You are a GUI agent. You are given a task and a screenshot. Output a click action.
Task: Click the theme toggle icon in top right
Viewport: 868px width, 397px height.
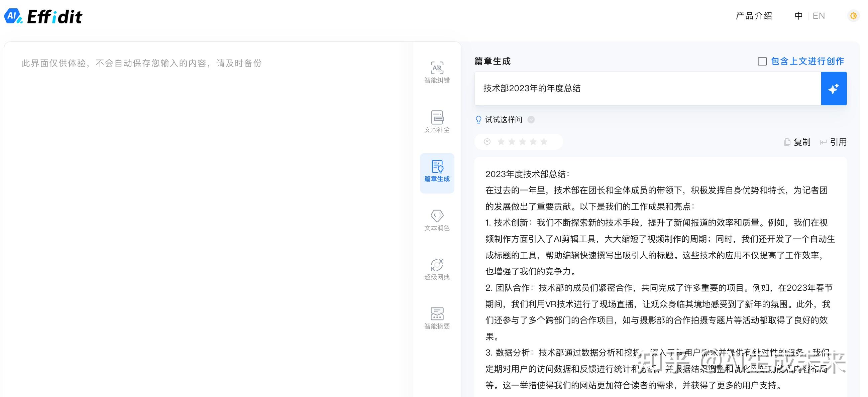(854, 15)
